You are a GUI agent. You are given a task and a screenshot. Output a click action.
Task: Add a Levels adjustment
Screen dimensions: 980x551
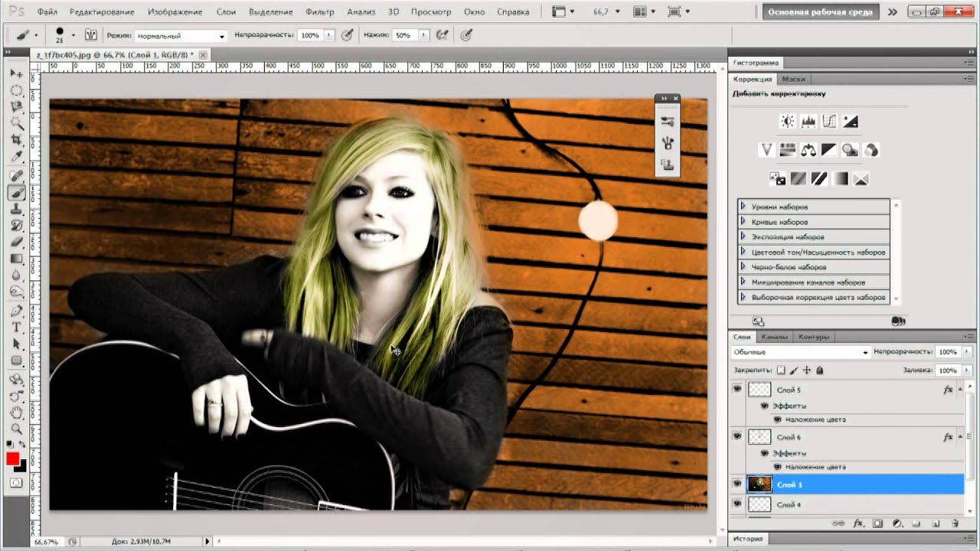808,121
